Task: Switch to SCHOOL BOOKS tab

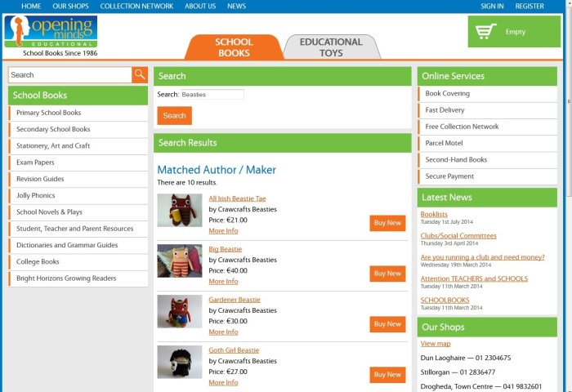Action: tap(234, 47)
